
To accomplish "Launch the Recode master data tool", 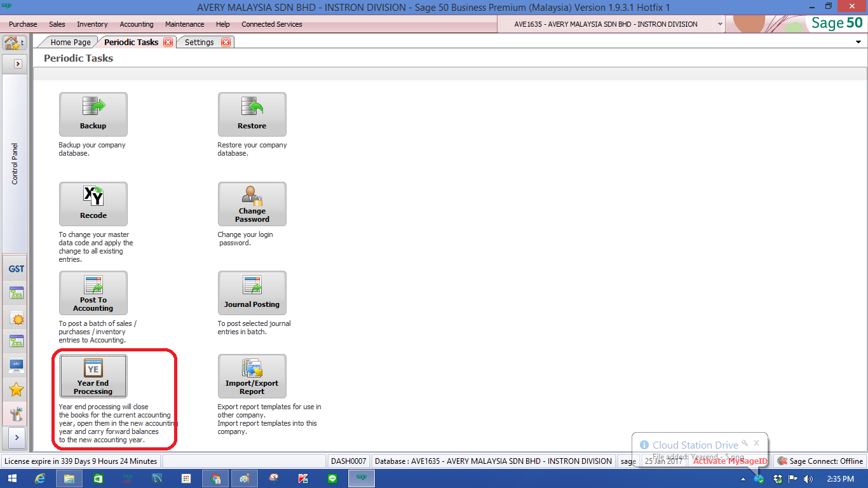I will tap(93, 204).
